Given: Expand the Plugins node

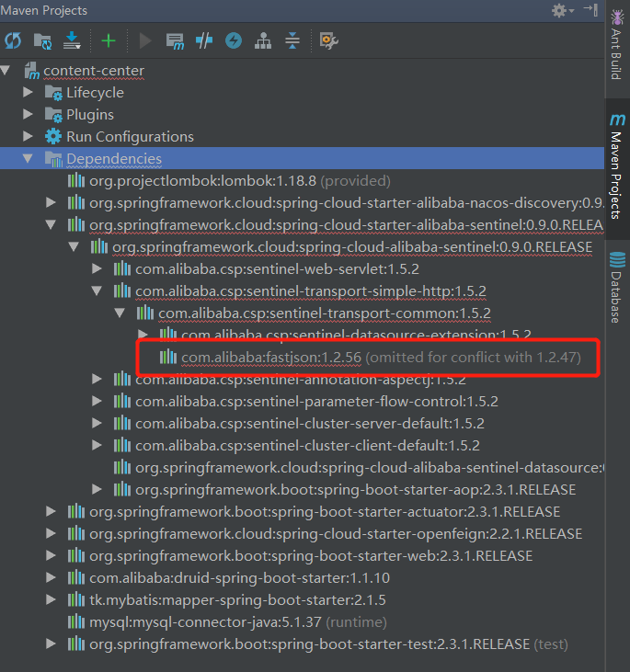Looking at the screenshot, I should 29,115.
